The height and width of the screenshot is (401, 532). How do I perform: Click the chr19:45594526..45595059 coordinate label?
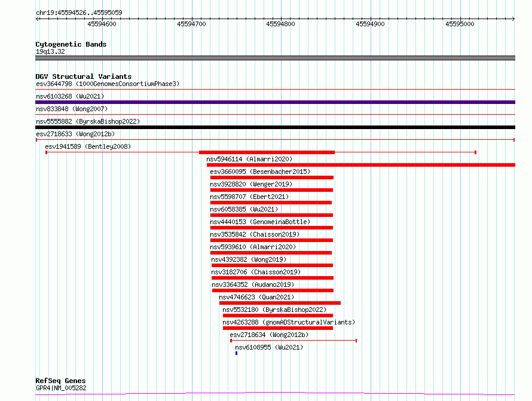[x=79, y=13]
